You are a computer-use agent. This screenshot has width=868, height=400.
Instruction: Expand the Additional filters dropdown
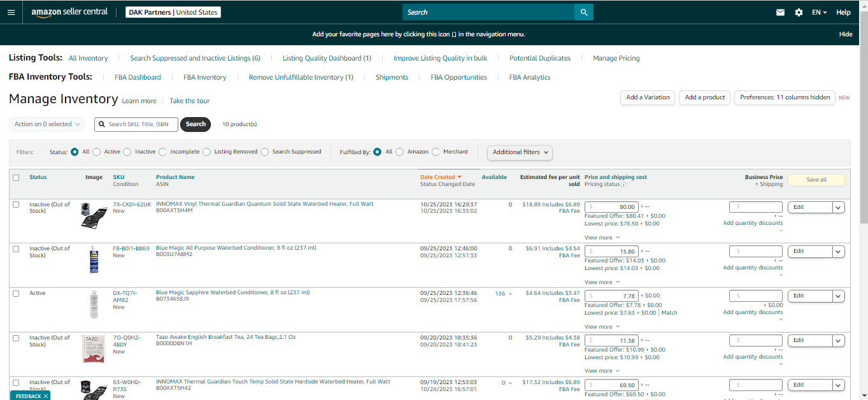coord(520,152)
